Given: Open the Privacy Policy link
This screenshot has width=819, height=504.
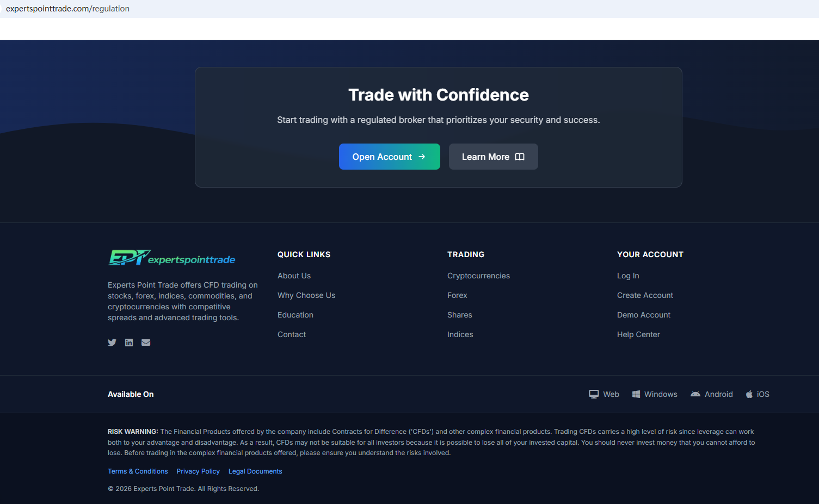Looking at the screenshot, I should 198,471.
